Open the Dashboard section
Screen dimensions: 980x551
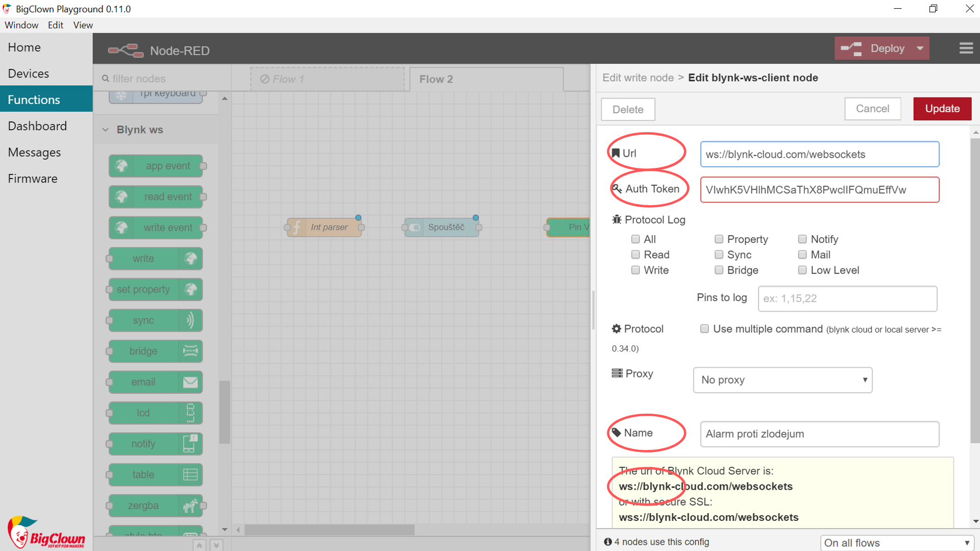coord(46,126)
